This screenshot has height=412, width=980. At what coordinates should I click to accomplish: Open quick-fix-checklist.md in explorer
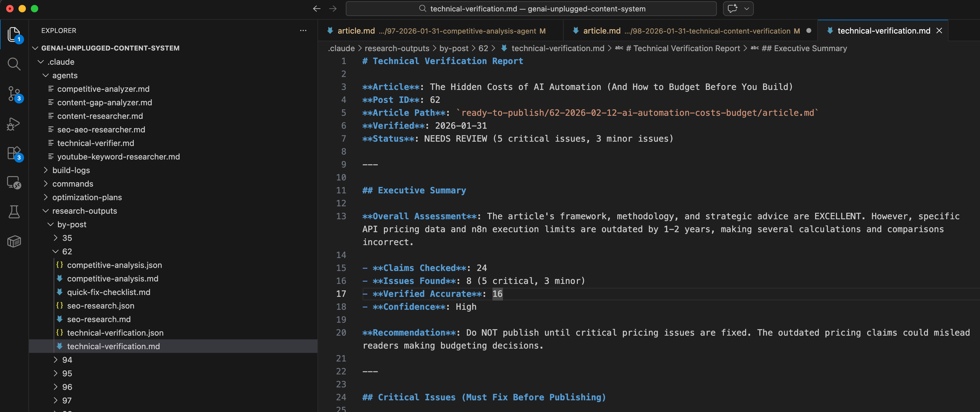(108, 292)
